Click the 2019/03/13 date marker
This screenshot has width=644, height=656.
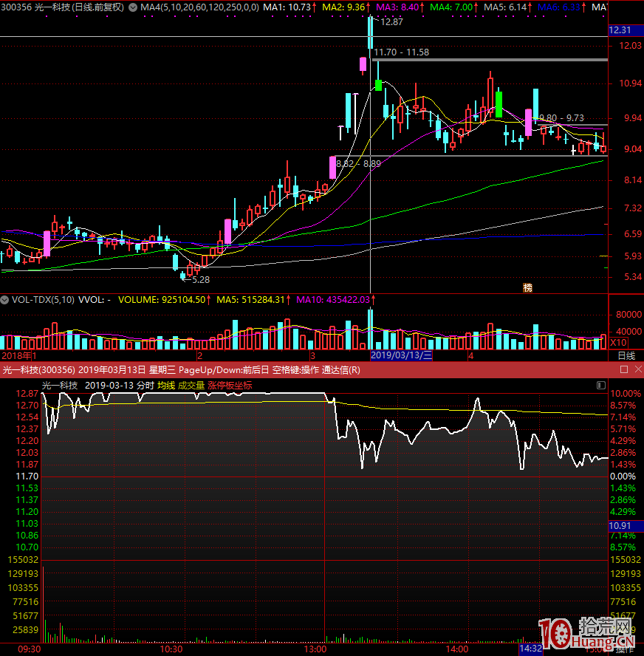coord(401,355)
